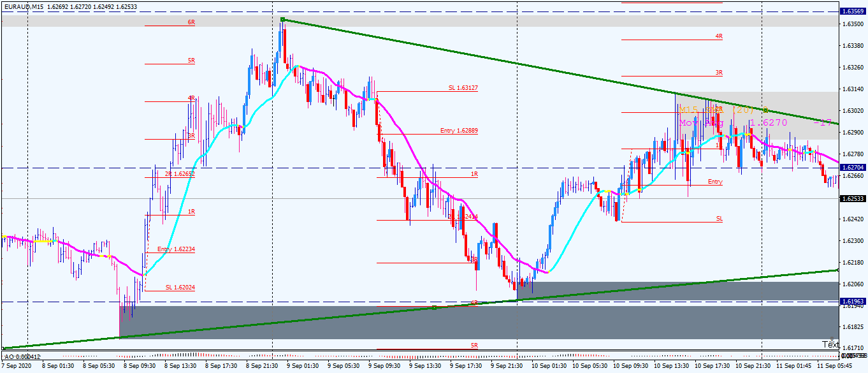
Task: Click the 1.62180 value on the price scale
Action: point(853,262)
